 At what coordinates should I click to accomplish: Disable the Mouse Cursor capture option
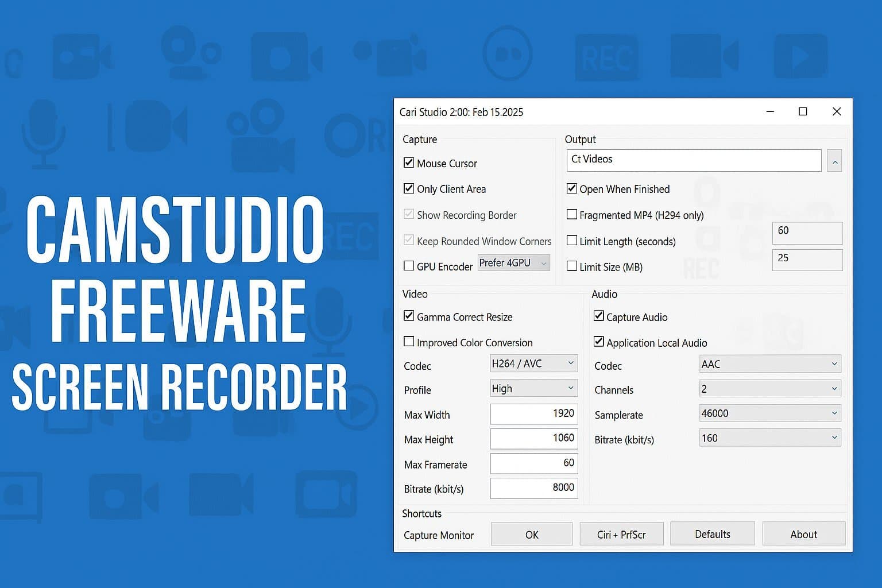coord(409,163)
